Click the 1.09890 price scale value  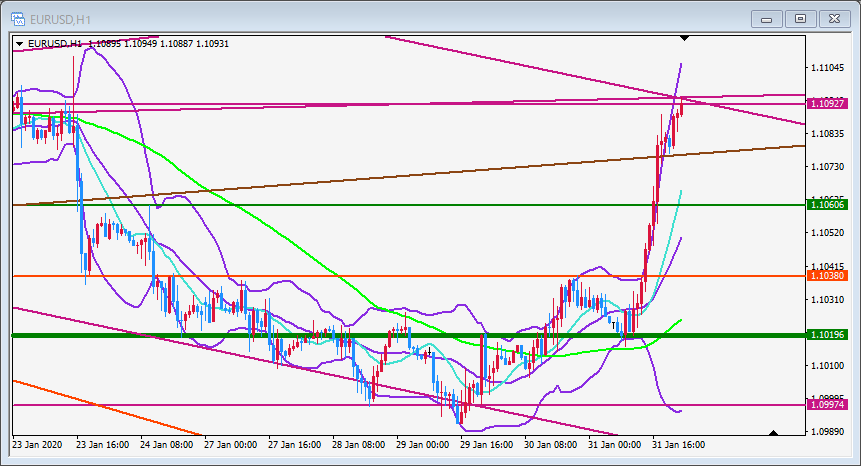click(x=828, y=432)
